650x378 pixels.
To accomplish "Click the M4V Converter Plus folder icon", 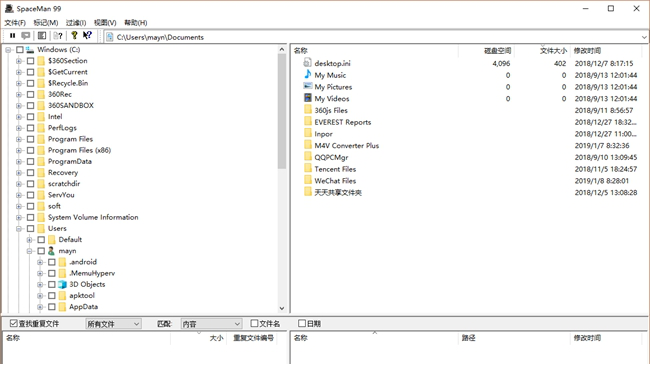I will tap(308, 145).
